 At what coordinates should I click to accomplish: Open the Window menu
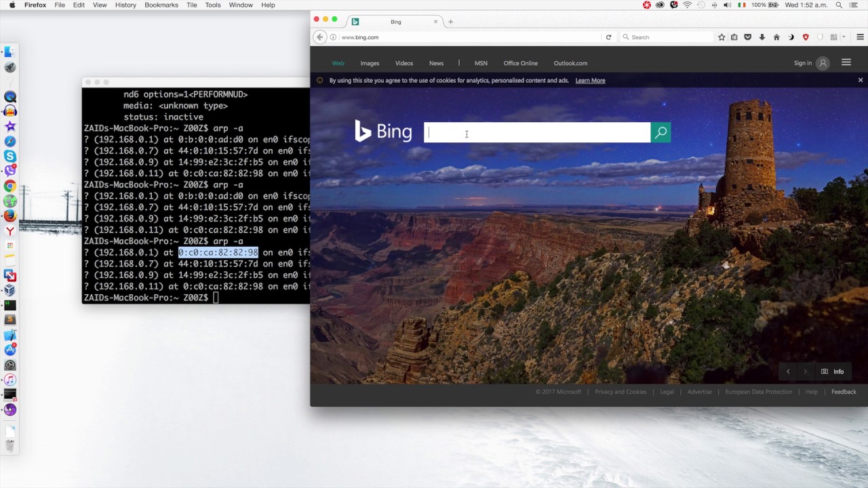coord(241,5)
